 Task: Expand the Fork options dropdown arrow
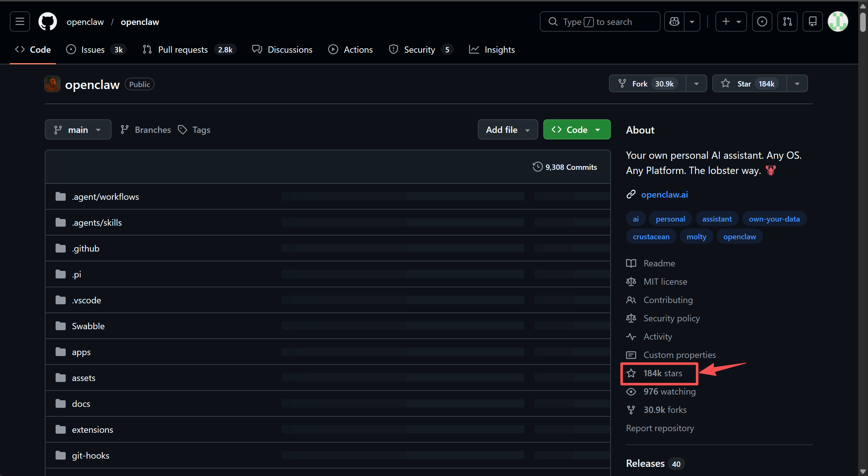pyautogui.click(x=696, y=83)
